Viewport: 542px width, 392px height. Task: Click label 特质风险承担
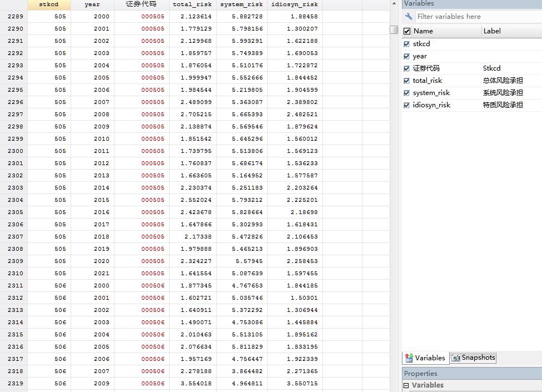click(x=503, y=105)
